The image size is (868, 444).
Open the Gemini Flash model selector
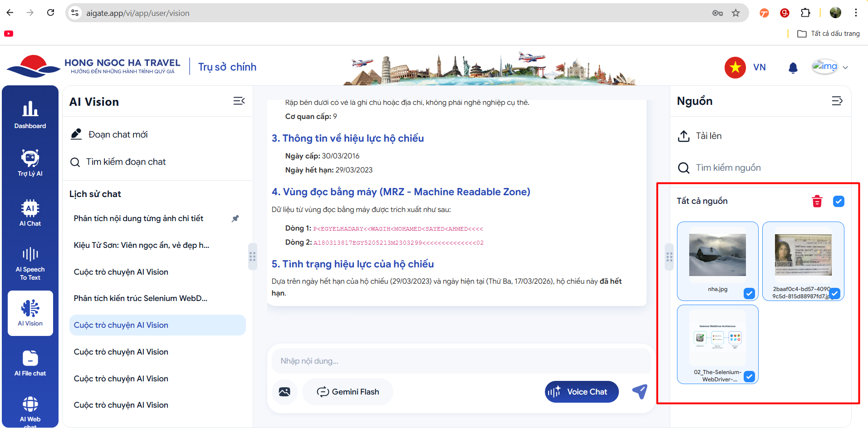(x=348, y=392)
